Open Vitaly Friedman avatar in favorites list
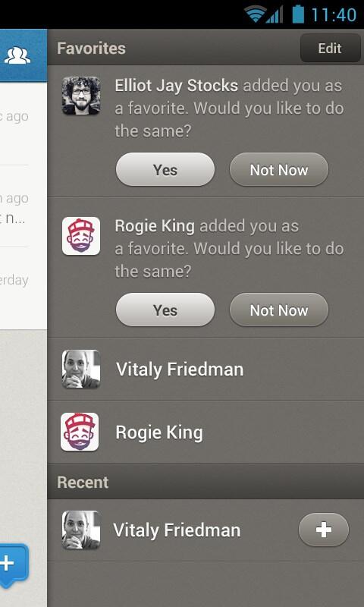This screenshot has height=607, width=364. [81, 369]
